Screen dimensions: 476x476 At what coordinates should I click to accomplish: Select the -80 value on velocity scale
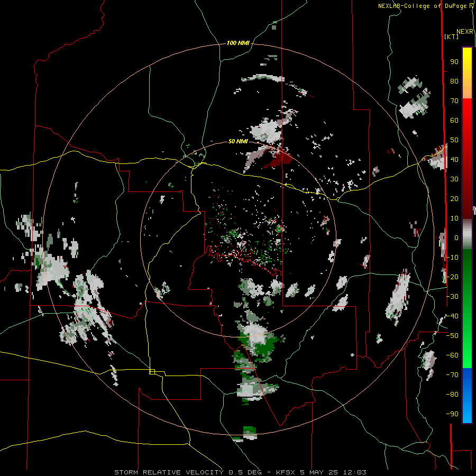[452, 395]
